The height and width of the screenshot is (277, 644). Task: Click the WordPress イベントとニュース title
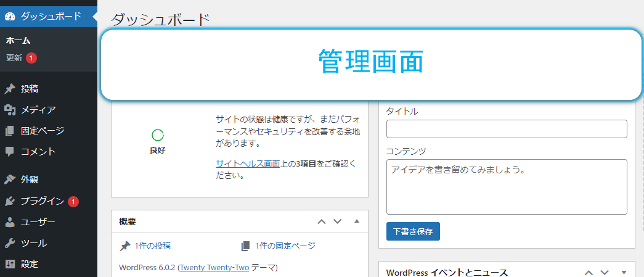(x=447, y=273)
